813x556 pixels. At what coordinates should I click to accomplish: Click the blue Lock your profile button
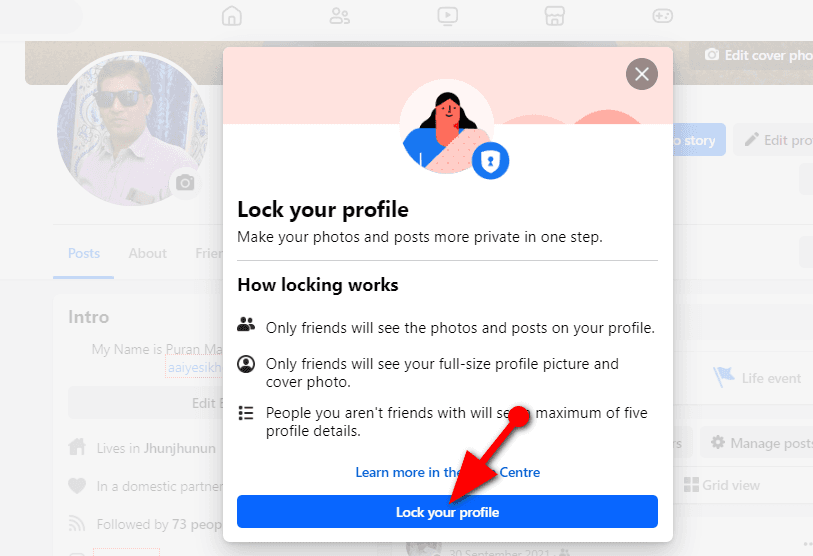[447, 512]
